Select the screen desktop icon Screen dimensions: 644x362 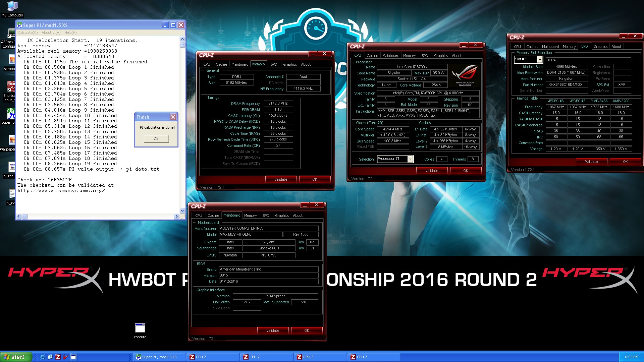point(9,62)
